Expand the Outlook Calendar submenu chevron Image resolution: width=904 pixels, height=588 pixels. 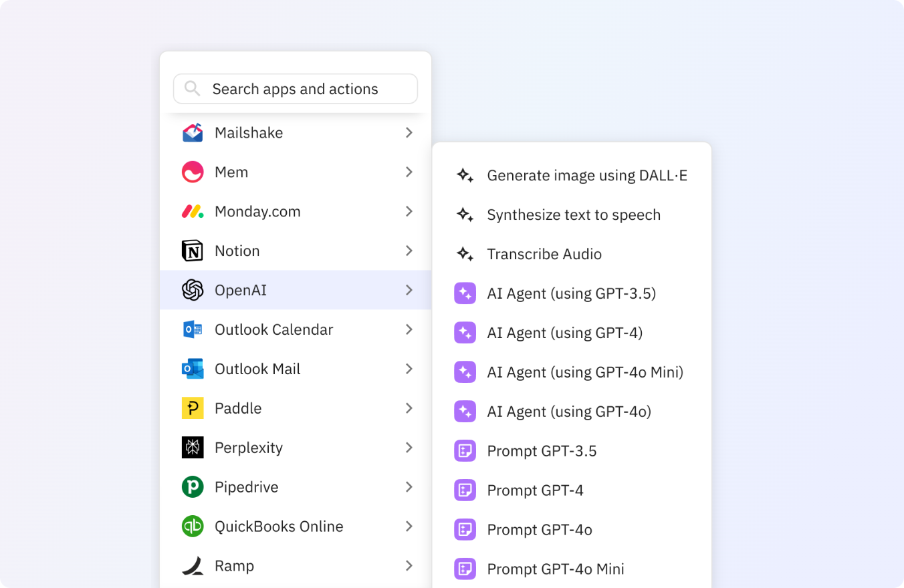click(x=409, y=329)
